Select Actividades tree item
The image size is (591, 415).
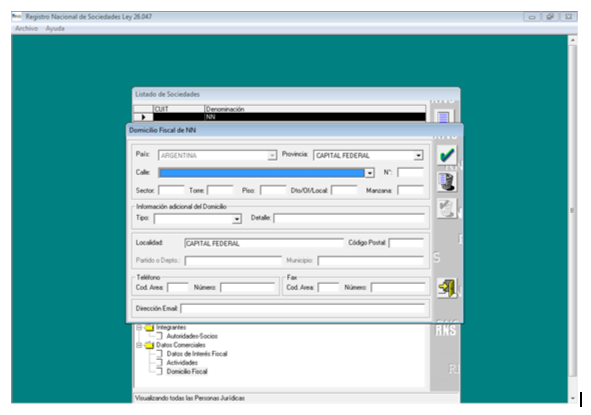182,363
